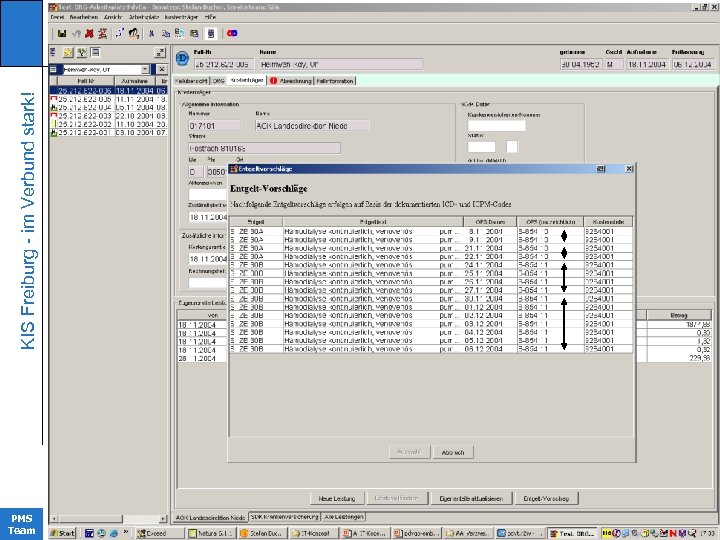
Task: Switch to the Fallinformation tab
Action: click(x=334, y=81)
